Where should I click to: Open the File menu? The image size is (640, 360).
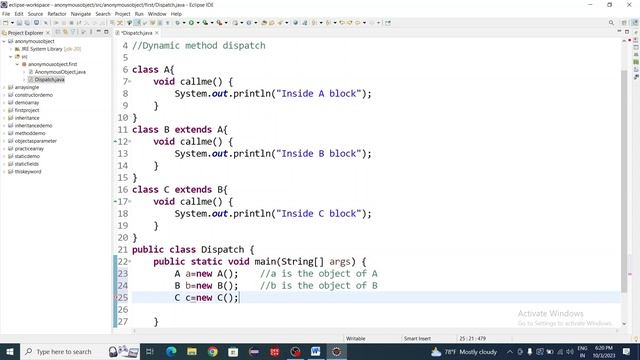click(x=6, y=14)
